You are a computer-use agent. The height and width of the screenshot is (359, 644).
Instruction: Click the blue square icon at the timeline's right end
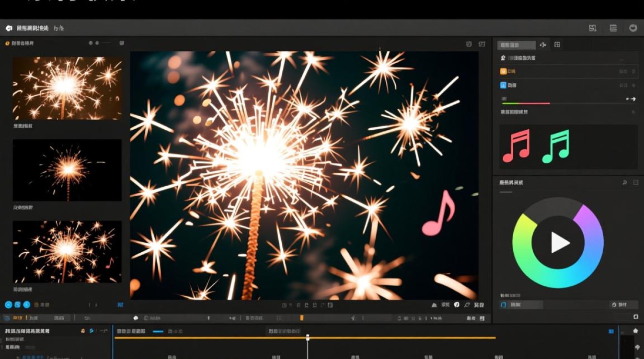coord(611,331)
